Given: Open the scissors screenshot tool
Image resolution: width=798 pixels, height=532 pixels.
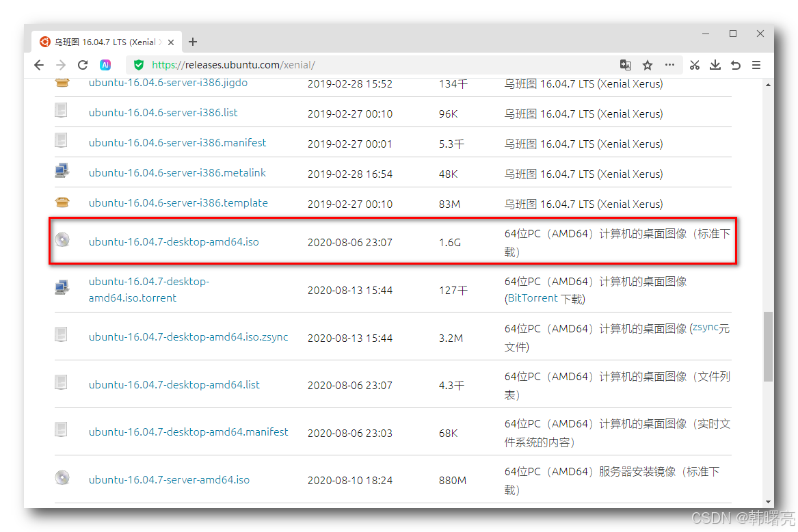Looking at the screenshot, I should 695,65.
